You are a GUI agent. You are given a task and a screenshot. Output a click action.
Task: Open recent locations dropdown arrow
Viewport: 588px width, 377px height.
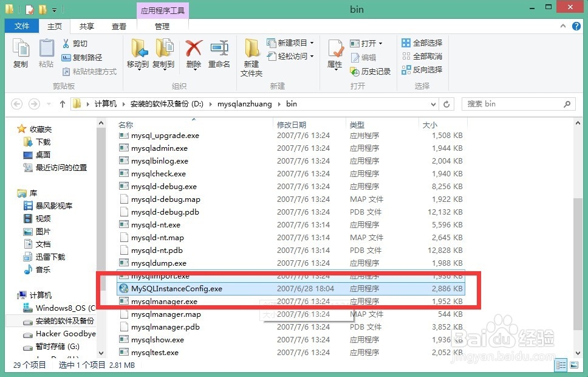(49, 104)
